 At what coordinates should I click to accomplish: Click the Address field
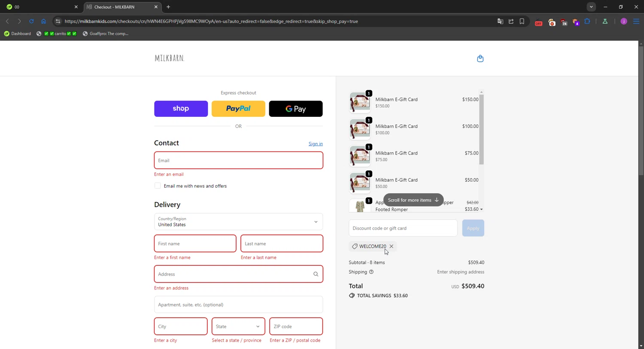[238, 274]
